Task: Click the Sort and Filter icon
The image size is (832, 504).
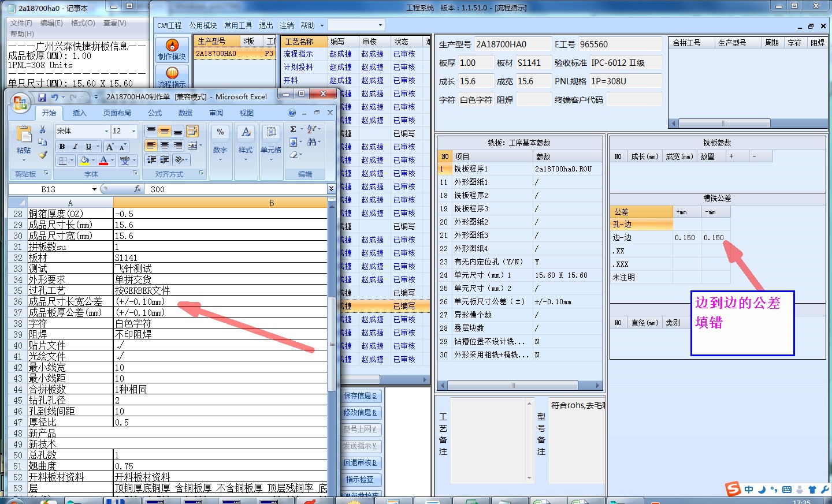Action: (312, 129)
